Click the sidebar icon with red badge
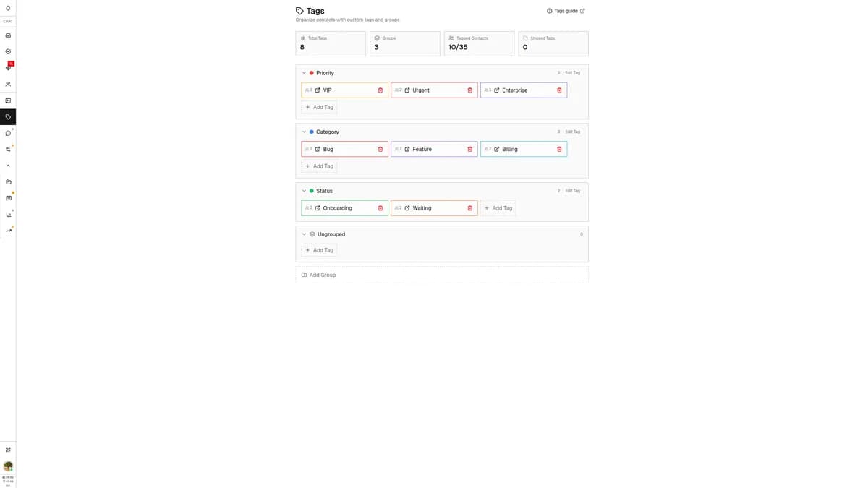 point(9,67)
